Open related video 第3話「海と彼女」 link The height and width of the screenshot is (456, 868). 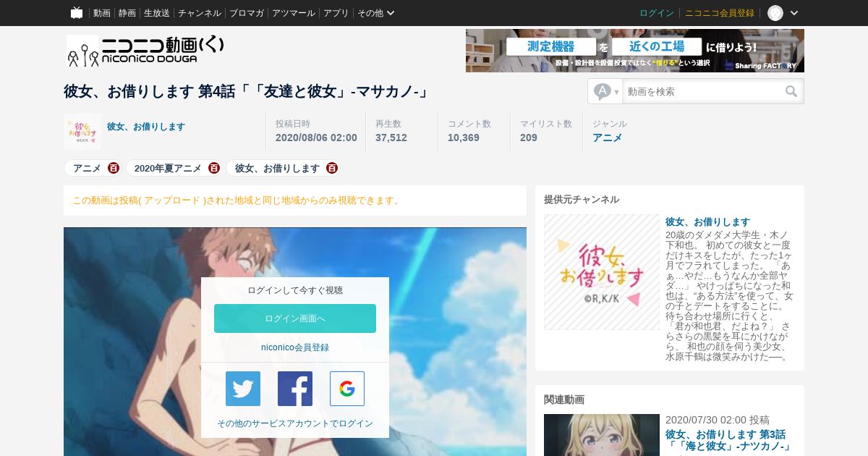pos(728,440)
